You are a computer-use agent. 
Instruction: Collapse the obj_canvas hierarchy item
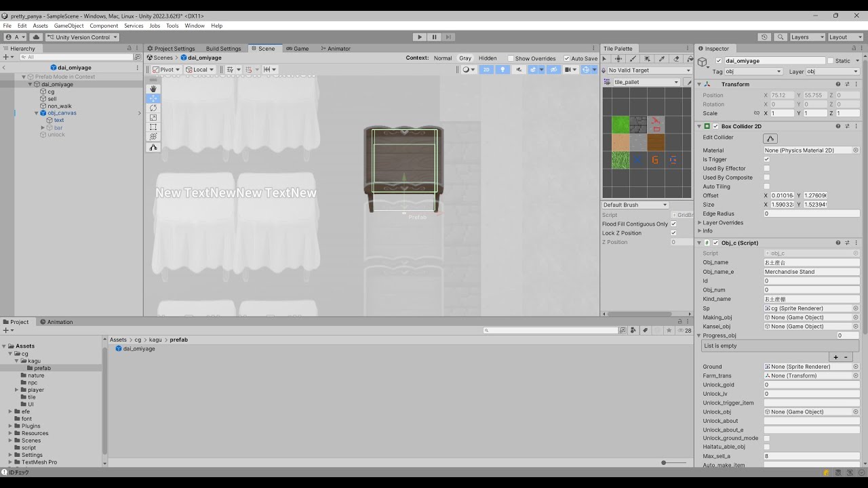click(37, 113)
